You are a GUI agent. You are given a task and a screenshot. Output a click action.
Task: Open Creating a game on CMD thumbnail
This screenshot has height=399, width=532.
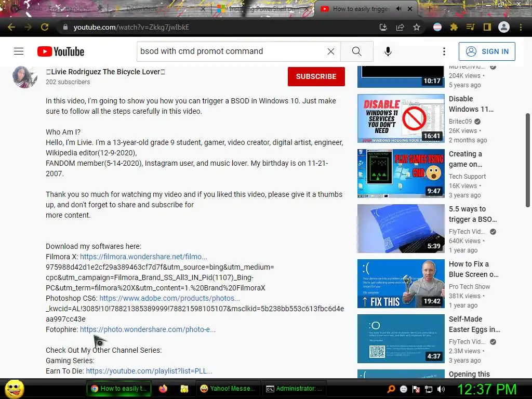[401, 174]
